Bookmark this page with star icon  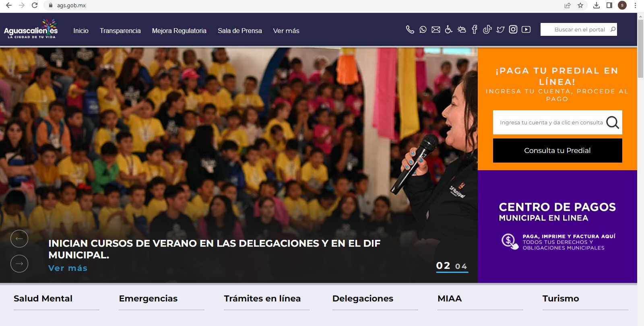click(580, 5)
